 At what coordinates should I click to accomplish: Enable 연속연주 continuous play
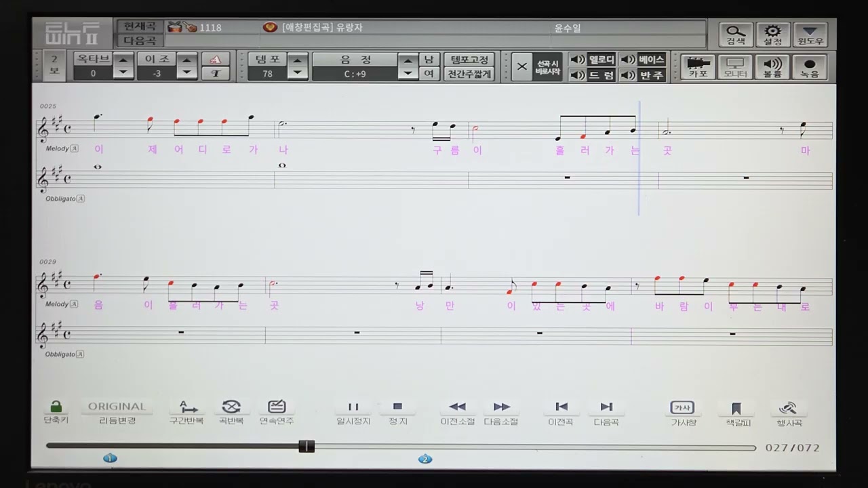(x=277, y=411)
